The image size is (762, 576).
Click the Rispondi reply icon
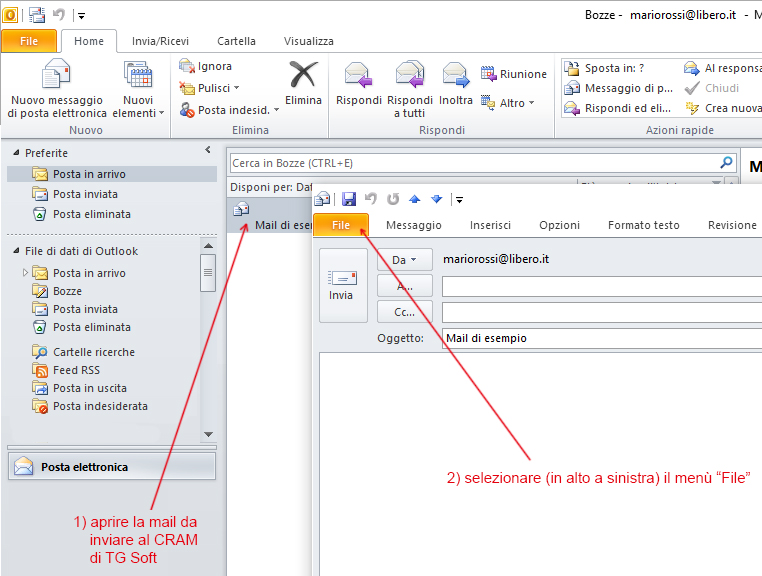pyautogui.click(x=358, y=77)
